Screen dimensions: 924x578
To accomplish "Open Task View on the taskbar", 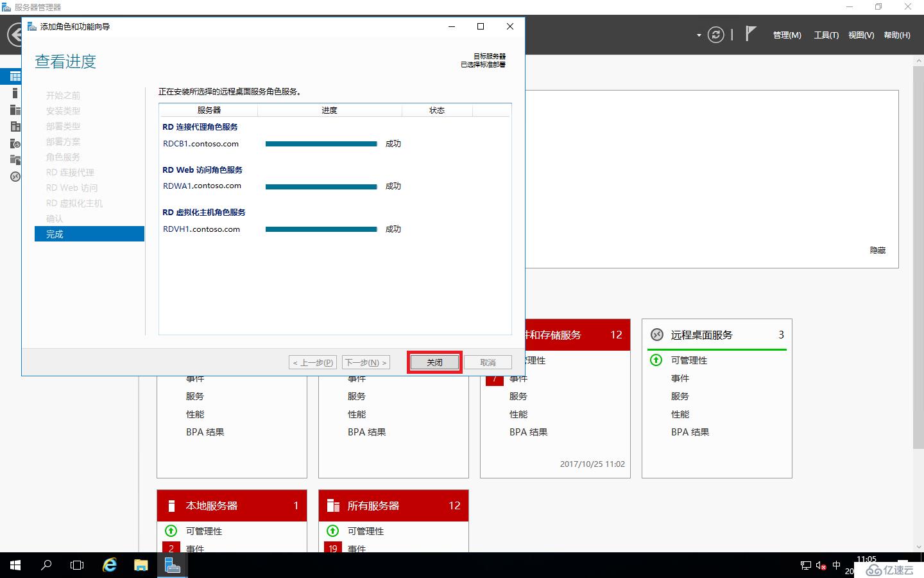I will coord(77,565).
